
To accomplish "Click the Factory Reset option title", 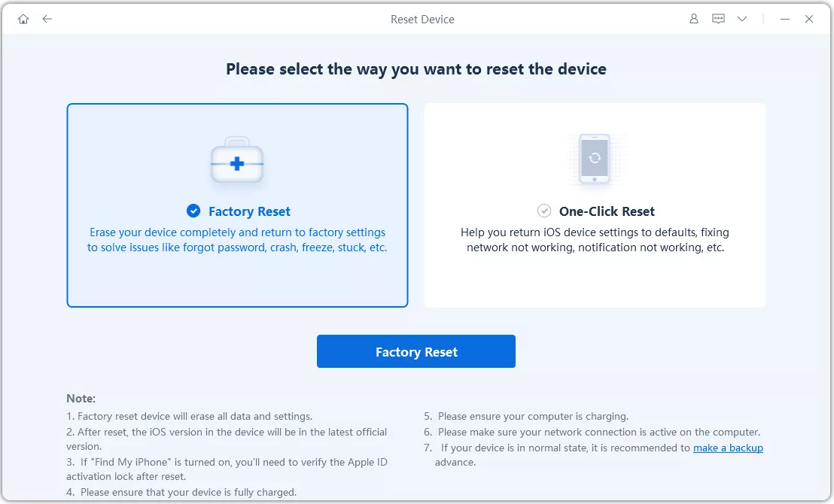I will coord(249,211).
